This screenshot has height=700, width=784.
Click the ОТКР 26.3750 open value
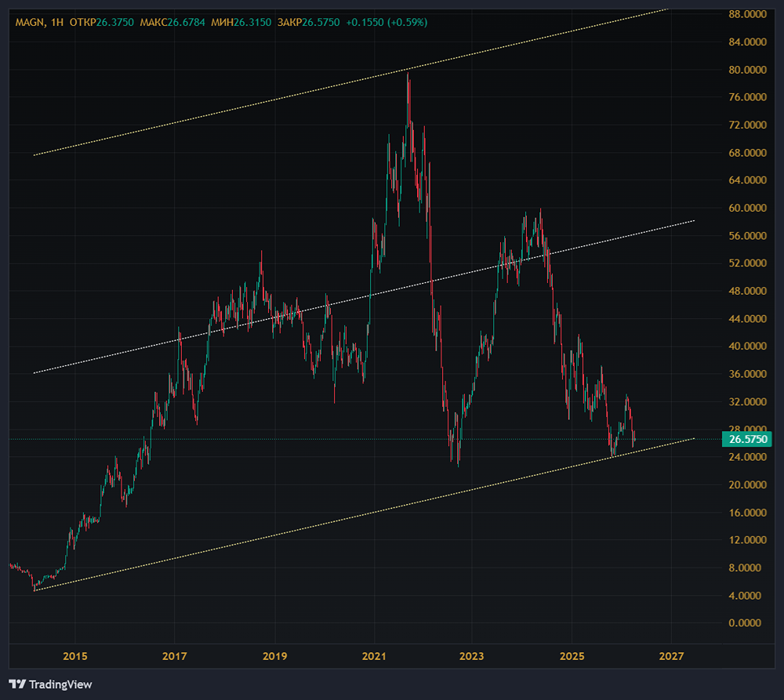coord(101,23)
